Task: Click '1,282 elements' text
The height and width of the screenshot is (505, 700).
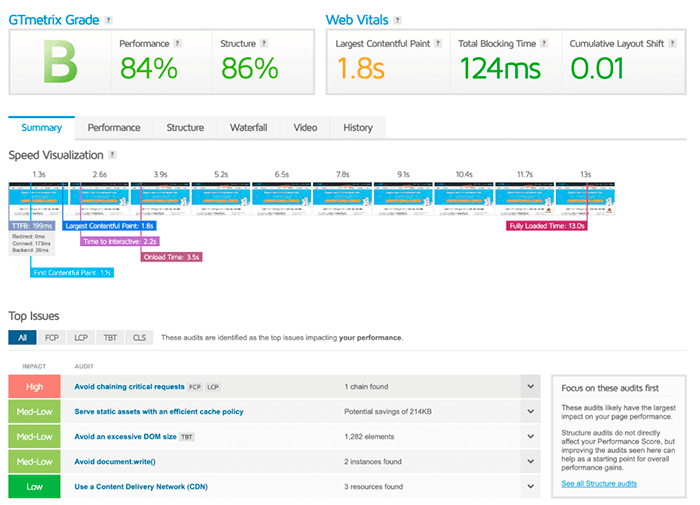Action: [x=369, y=437]
